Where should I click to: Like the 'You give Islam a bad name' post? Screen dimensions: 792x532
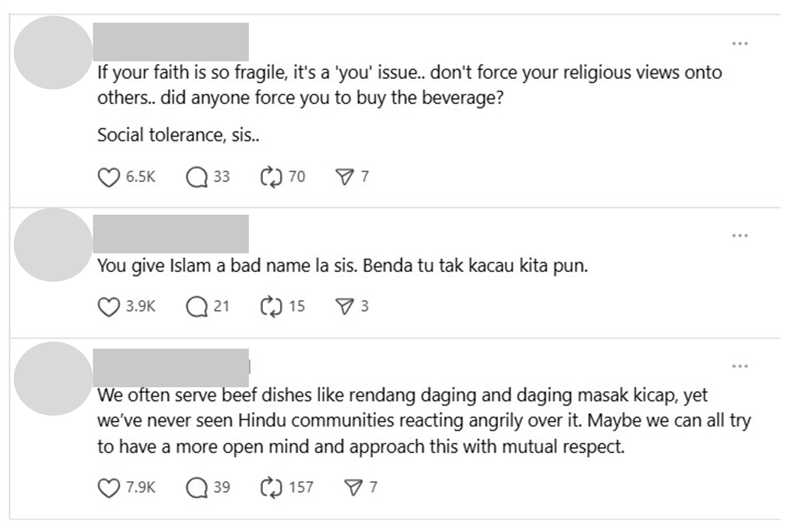pyautogui.click(x=109, y=307)
